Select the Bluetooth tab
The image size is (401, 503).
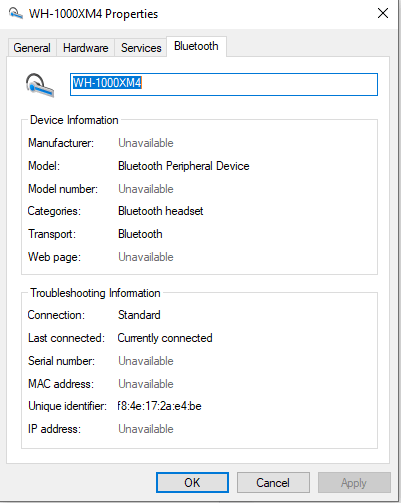(196, 46)
